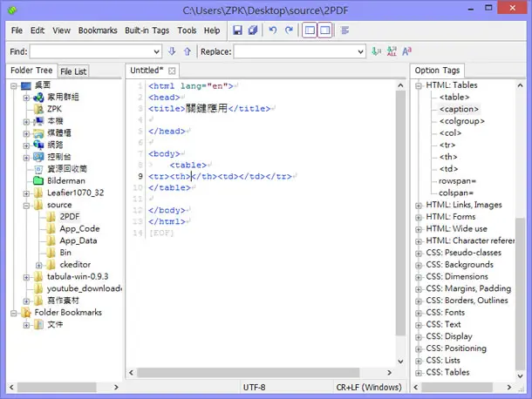
Task: Expand the Leafier1070_32 folder node
Action: point(26,193)
